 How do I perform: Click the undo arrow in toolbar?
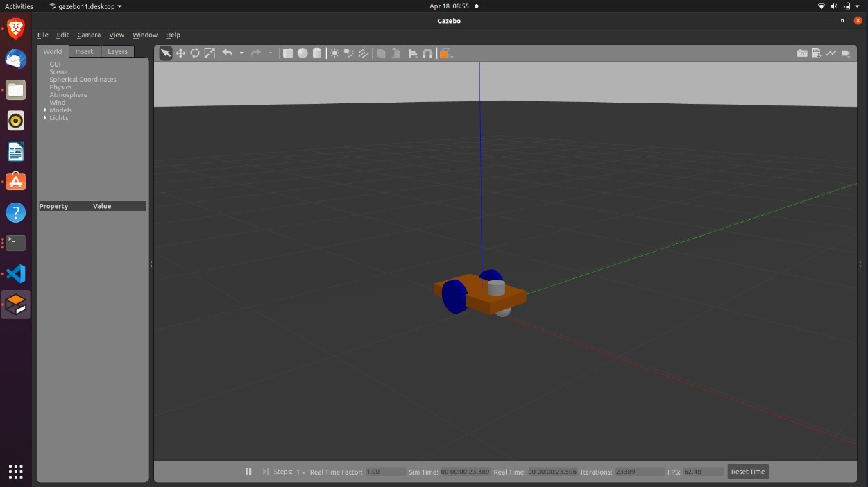(x=228, y=53)
